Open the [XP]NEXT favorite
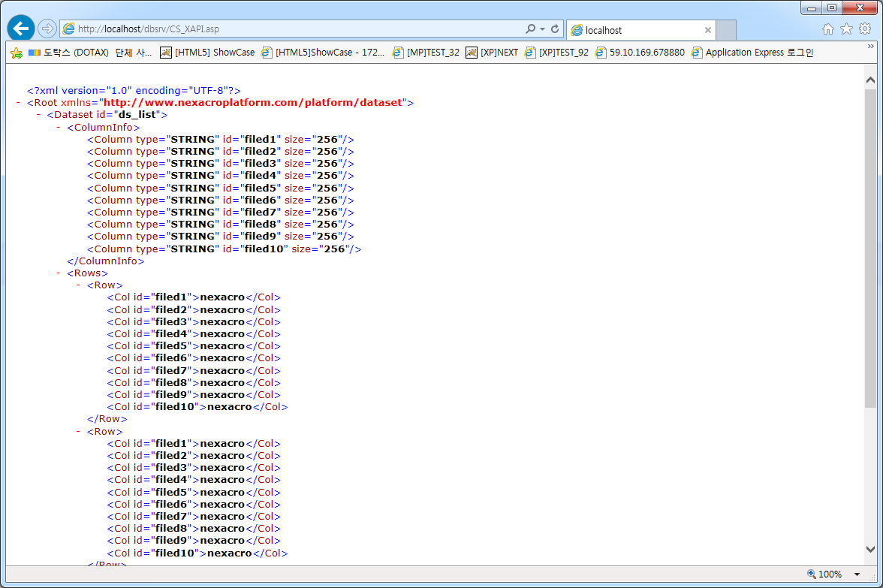This screenshot has height=588, width=883. (x=493, y=53)
